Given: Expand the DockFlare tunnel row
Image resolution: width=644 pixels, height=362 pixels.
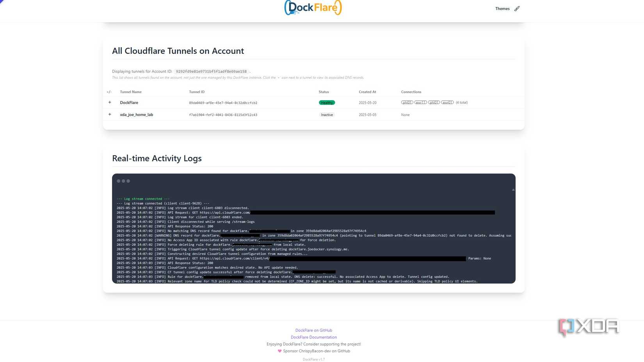Looking at the screenshot, I should (x=110, y=102).
